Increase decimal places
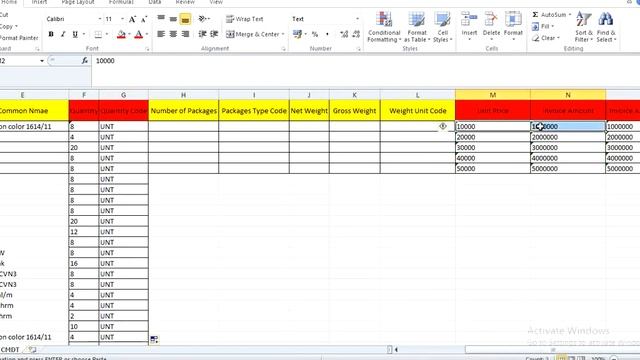This screenshot has width=640, height=360. click(x=344, y=34)
